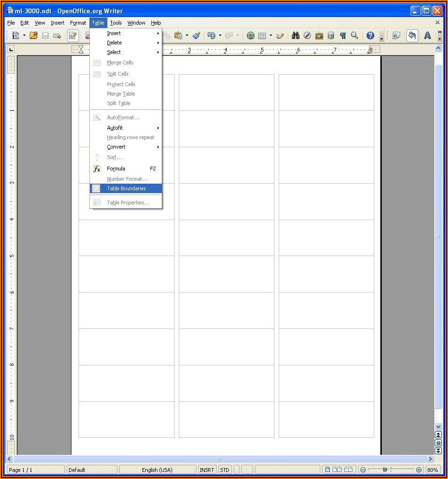Open the Tools menu

116,23
